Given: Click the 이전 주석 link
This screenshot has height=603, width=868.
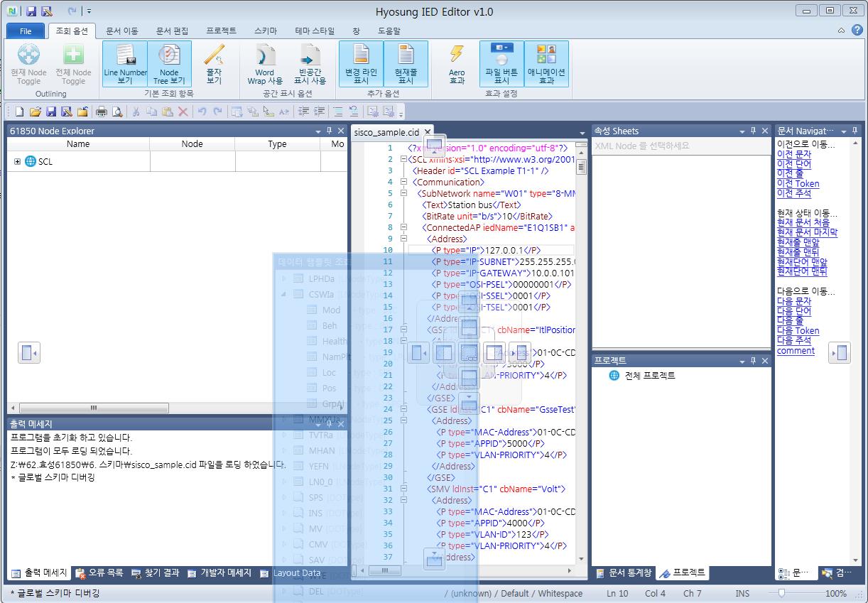Looking at the screenshot, I should point(794,193).
